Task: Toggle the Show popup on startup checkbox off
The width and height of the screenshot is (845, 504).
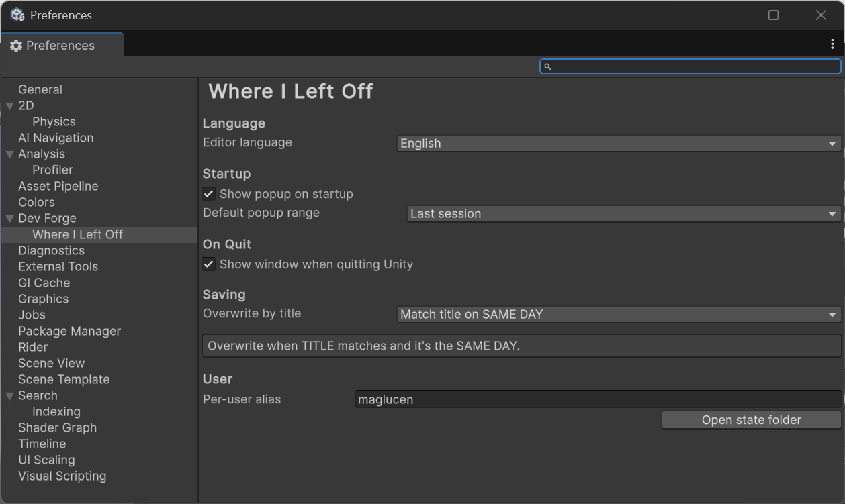Action: coord(208,193)
